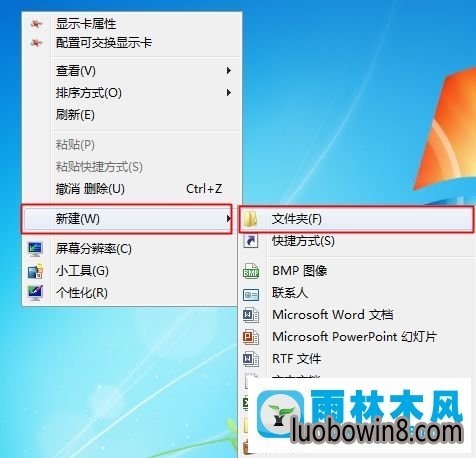Click the 小工具 gadgets icon
Viewport: 476px width, 458px height.
tap(35, 271)
